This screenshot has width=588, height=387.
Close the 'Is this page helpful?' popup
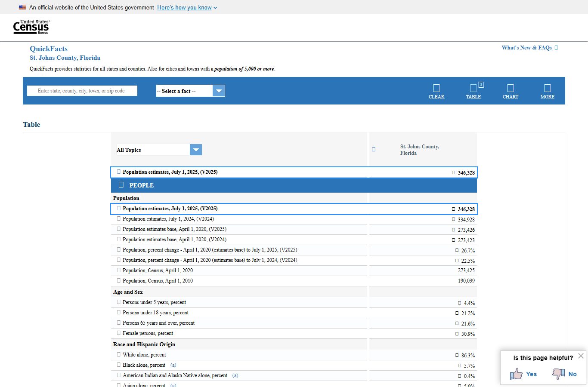pyautogui.click(x=581, y=356)
